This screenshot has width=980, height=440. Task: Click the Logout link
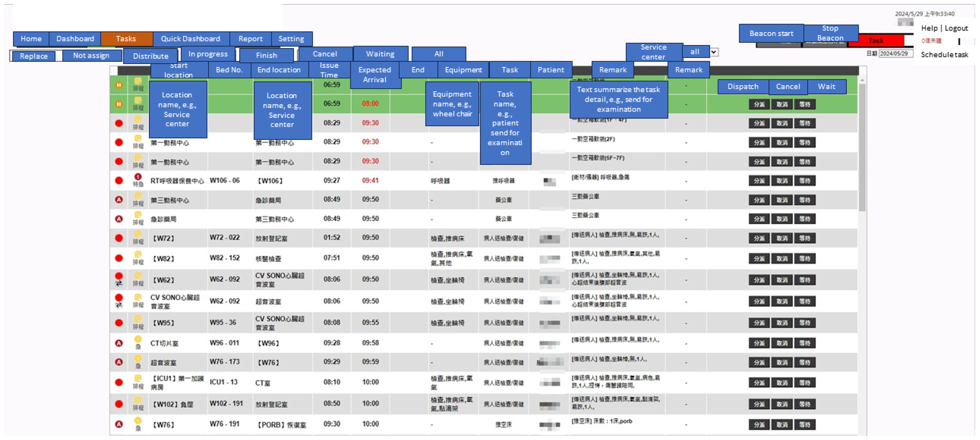956,28
